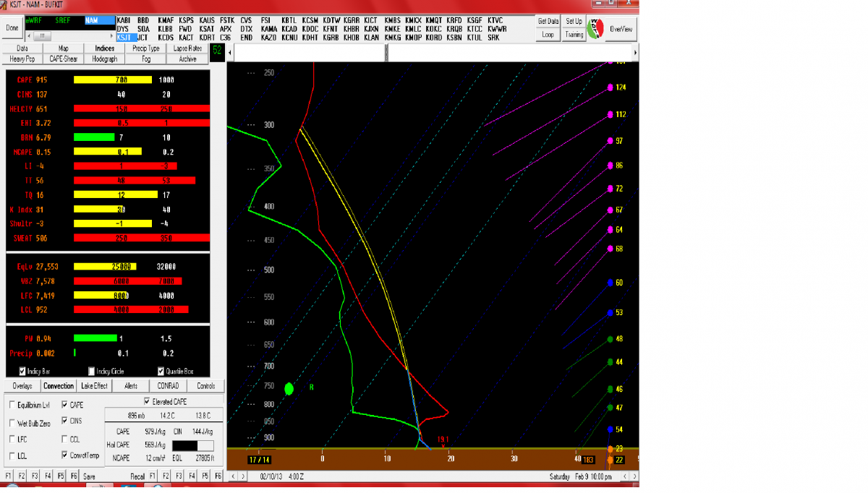Screen dimensions: 868x493
Task: Step the time bar back with its left arrow
Action: point(231,53)
